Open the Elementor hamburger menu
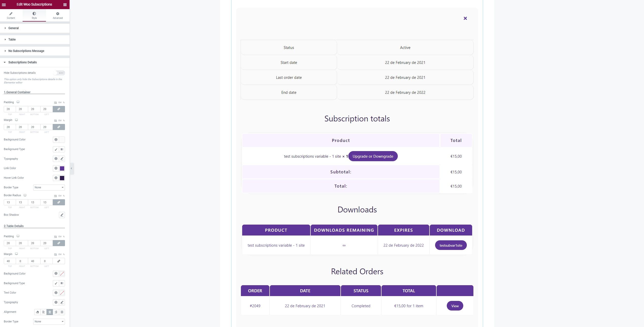Screen dimensions: 644x327 coord(4,5)
